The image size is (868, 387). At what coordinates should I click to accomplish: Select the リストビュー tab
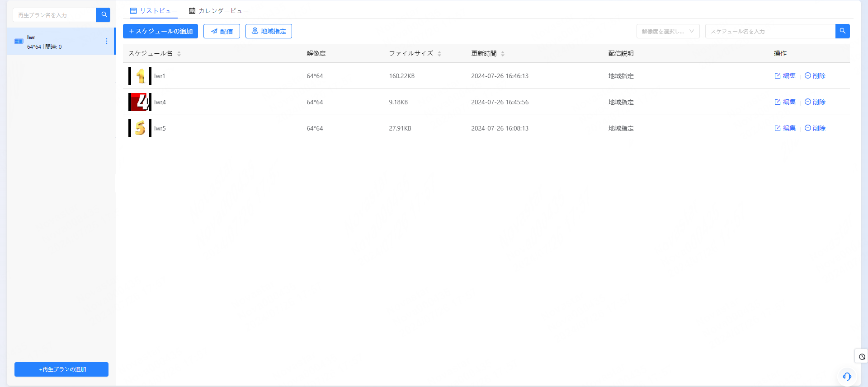154,11
